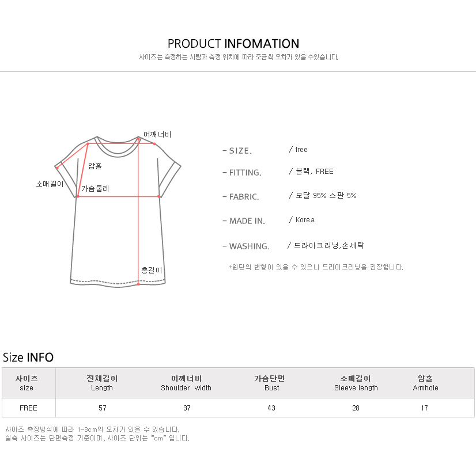476x460 pixels.
Task: Click the 어깨너비 label on diagram
Action: click(157, 134)
